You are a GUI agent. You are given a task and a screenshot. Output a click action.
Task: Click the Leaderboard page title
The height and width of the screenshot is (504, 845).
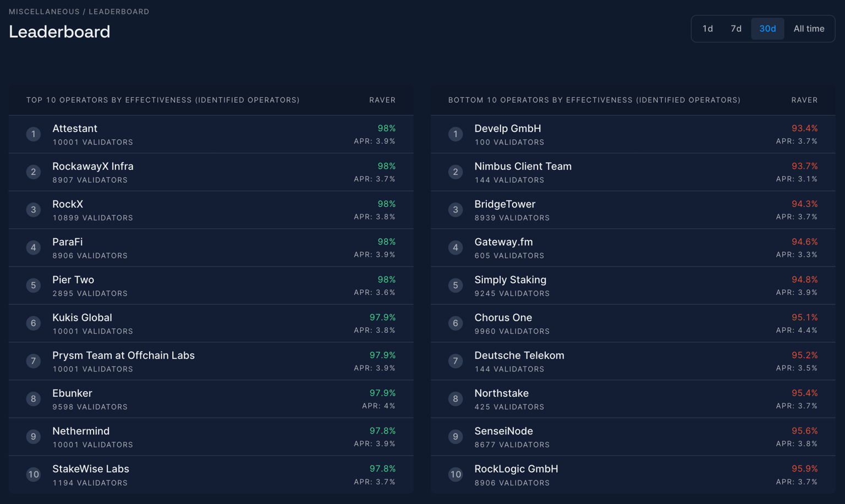pyautogui.click(x=59, y=32)
